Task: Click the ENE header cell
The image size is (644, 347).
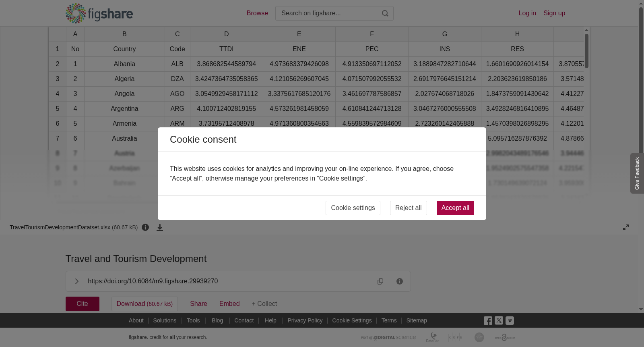Action: tap(299, 49)
